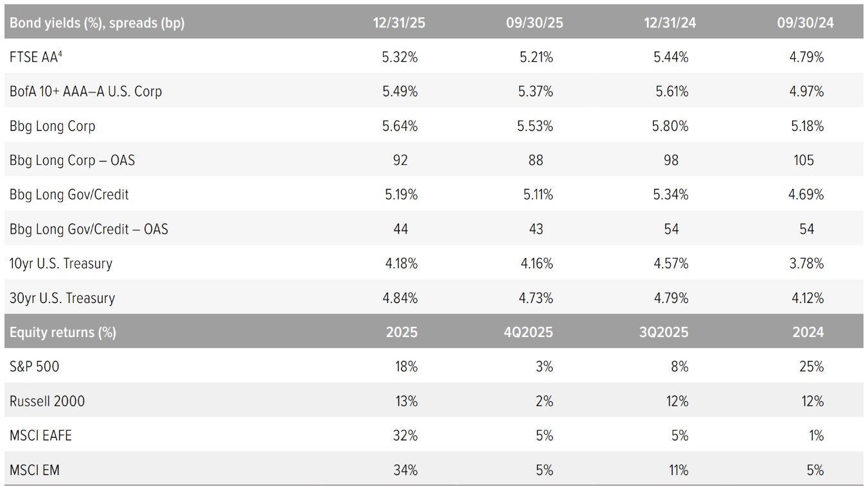Select the 10yr U.S. Treasury row label
This screenshot has width=868, height=486.
[x=61, y=263]
